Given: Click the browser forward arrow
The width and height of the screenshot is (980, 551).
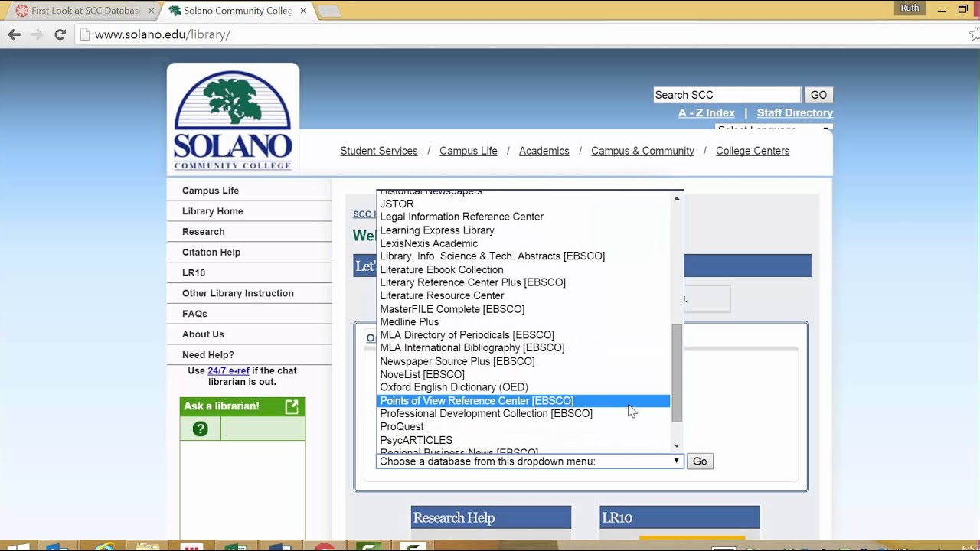Looking at the screenshot, I should 36,34.
